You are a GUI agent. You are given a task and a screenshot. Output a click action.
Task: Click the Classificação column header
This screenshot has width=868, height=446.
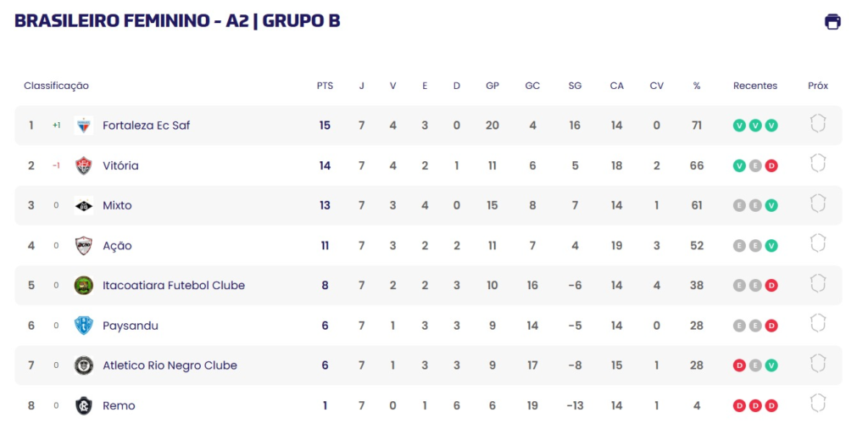click(x=56, y=86)
